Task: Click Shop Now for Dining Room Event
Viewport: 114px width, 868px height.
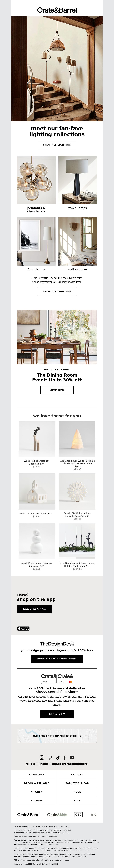Action: click(x=57, y=389)
